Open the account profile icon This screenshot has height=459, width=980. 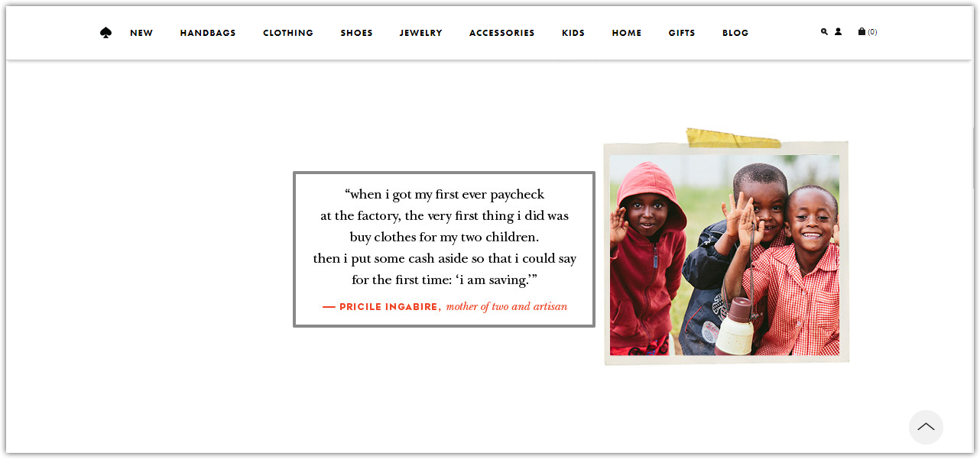[x=838, y=32]
